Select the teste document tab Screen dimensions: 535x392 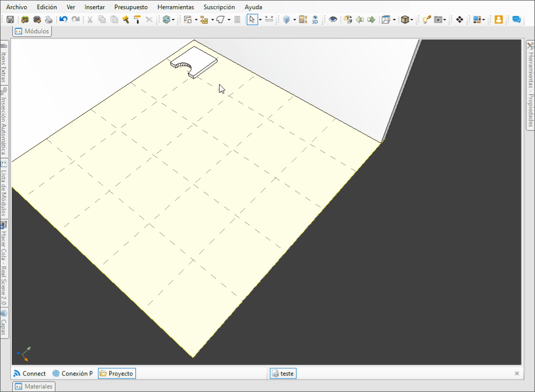point(283,374)
